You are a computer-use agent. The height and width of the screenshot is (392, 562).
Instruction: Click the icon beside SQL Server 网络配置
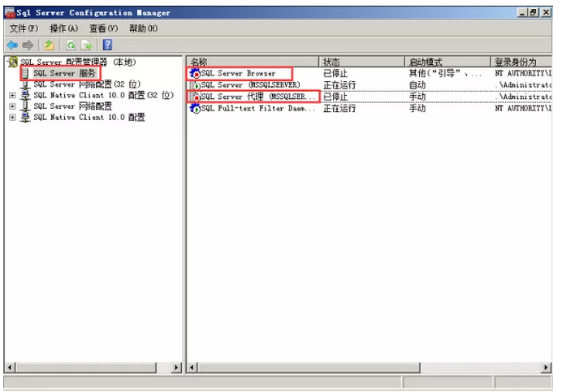click(25, 106)
